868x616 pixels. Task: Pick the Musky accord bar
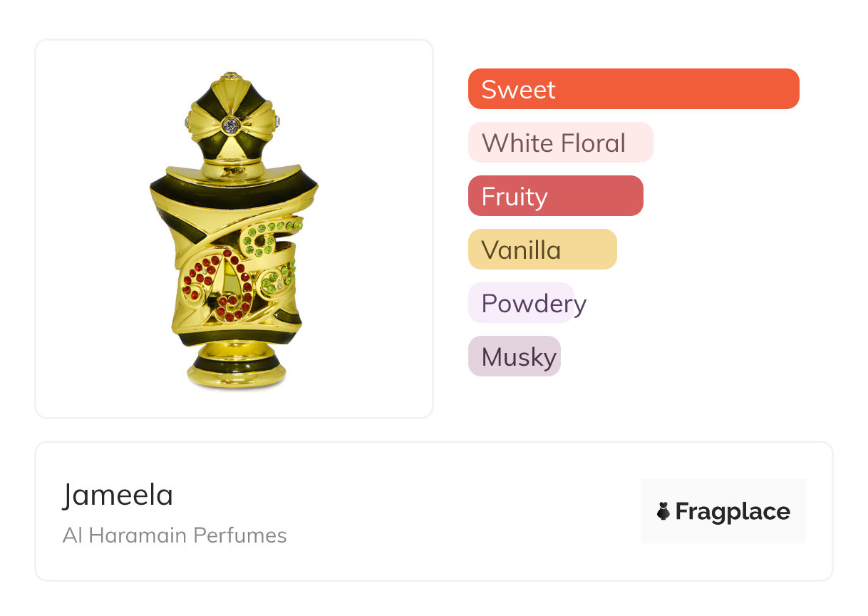[514, 356]
